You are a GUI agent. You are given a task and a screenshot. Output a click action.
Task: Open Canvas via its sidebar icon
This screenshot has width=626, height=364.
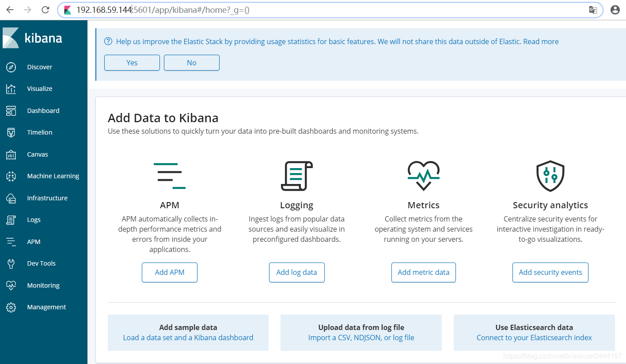point(11,154)
